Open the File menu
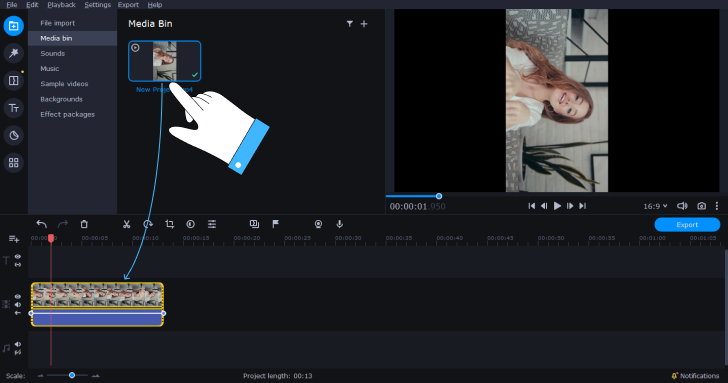Viewport: 728px width, 383px height. [12, 5]
